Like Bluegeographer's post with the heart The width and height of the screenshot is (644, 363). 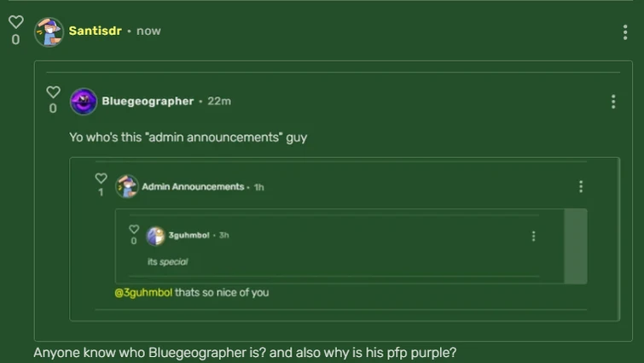[x=53, y=91]
